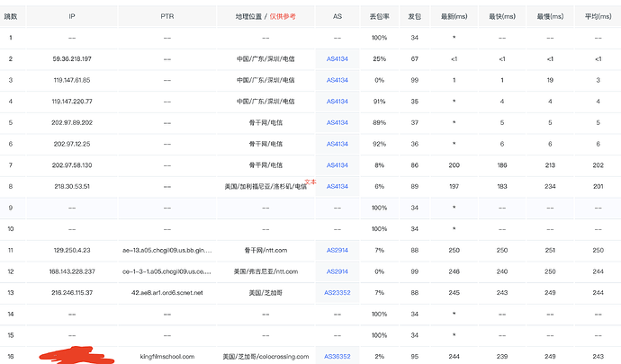Viewport: 621px width, 364px height.
Task: Click the sent packets value 67
Action: pyautogui.click(x=414, y=59)
